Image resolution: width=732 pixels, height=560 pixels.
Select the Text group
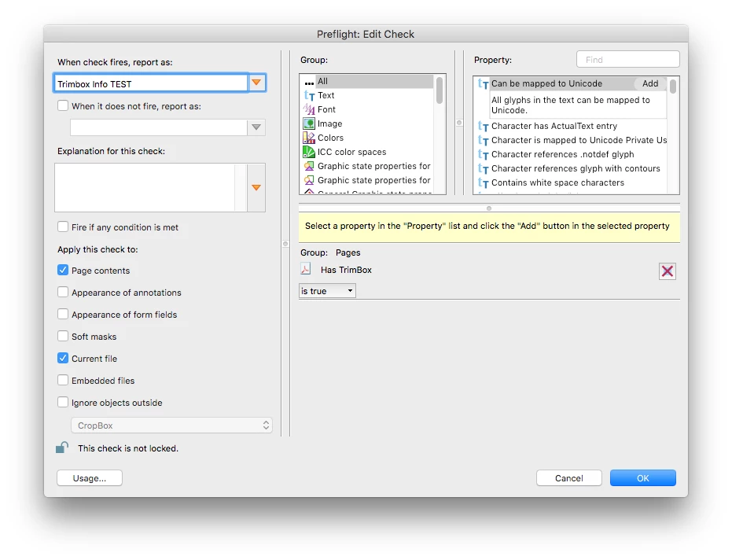(x=368, y=95)
